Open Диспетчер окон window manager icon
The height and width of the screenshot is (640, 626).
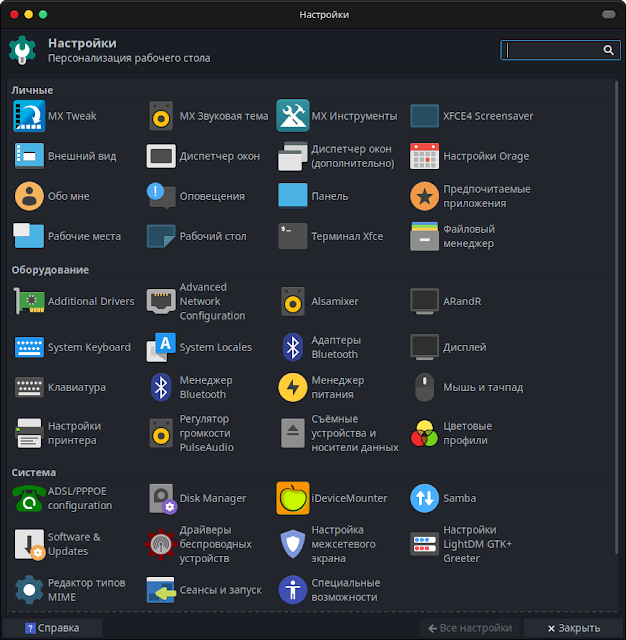click(x=161, y=156)
